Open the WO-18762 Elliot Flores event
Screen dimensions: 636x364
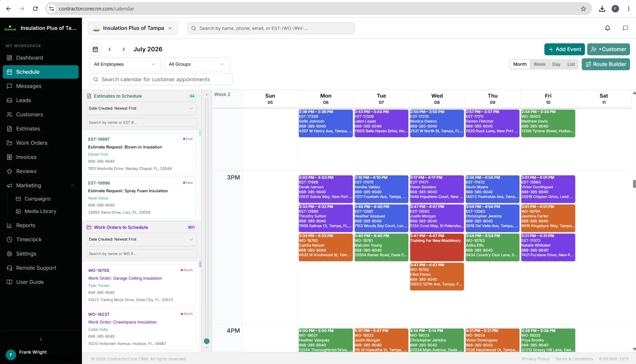click(x=437, y=276)
